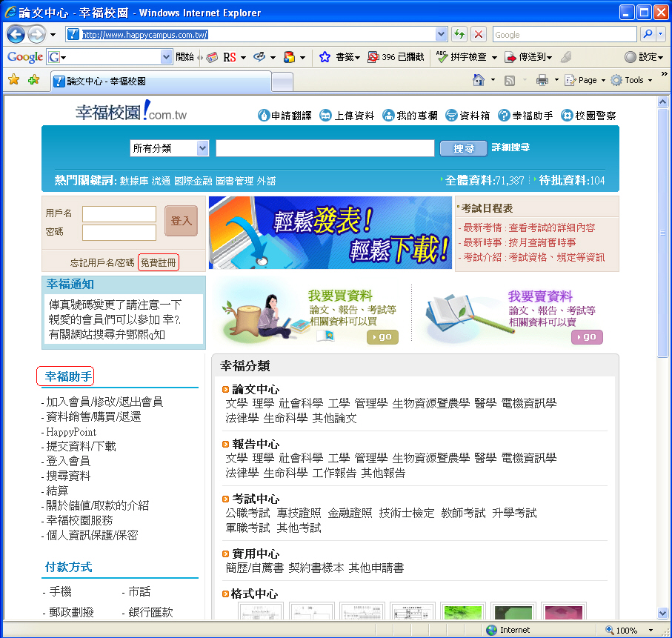The height and width of the screenshot is (638, 672).
Task: Click the 上傳資料 upload icon link
Action: 326,116
